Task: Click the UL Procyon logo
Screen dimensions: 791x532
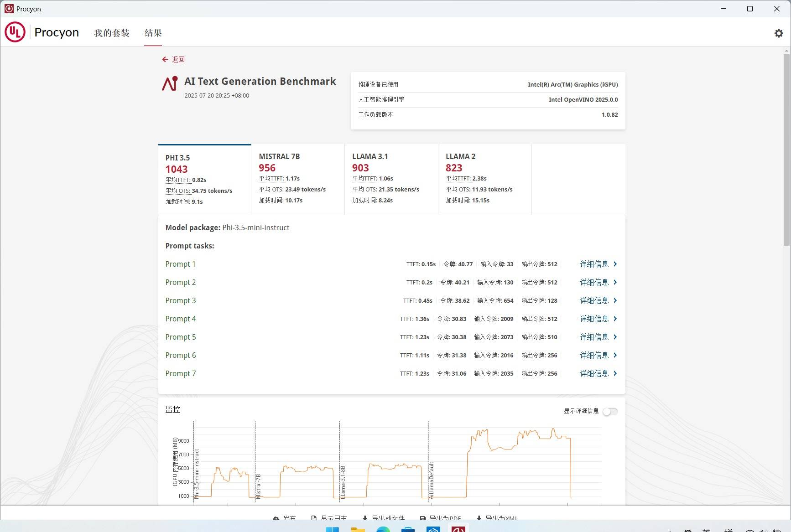Action: 15,32
